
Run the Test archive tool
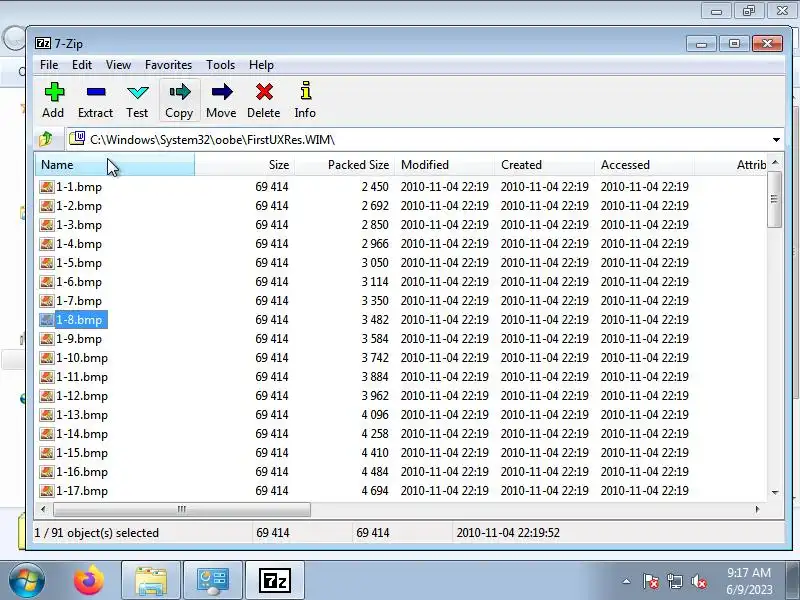click(137, 101)
